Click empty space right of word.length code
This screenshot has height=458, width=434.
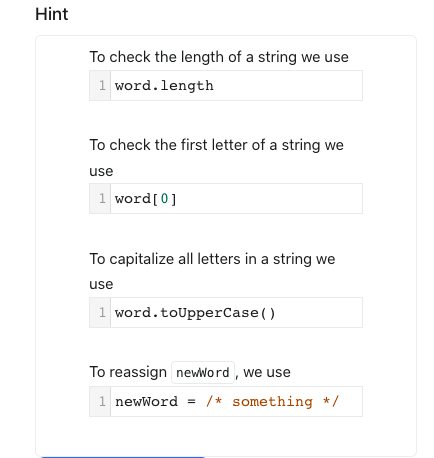point(287,86)
